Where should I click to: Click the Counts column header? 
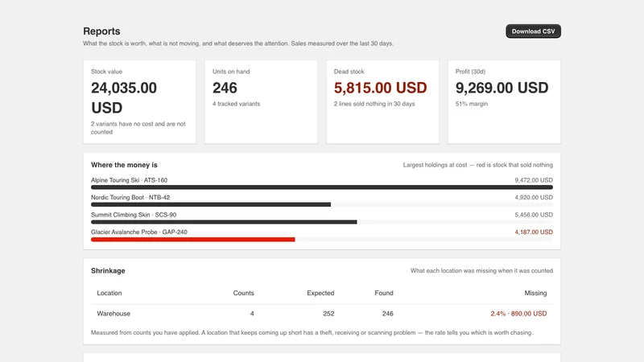244,293
